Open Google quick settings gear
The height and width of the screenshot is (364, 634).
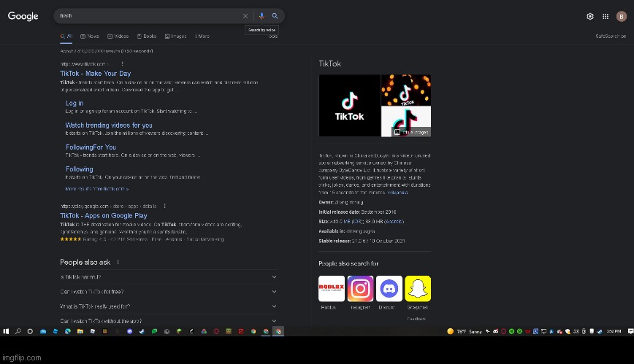pyautogui.click(x=590, y=16)
